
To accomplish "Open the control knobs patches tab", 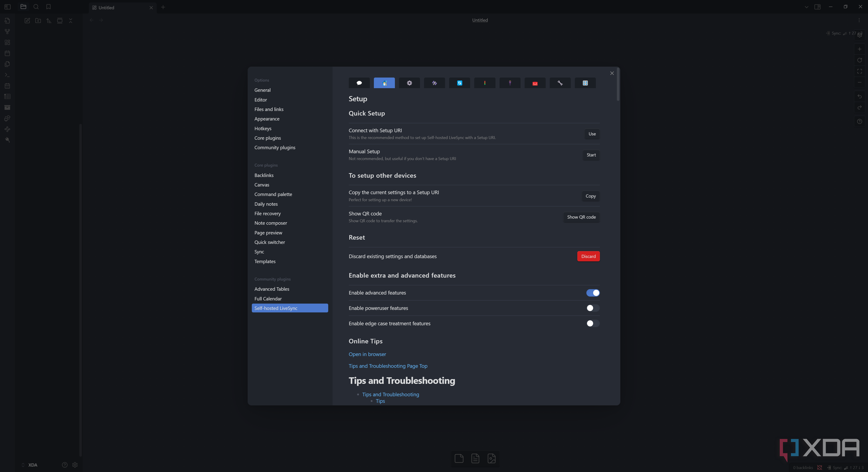I will tap(585, 83).
